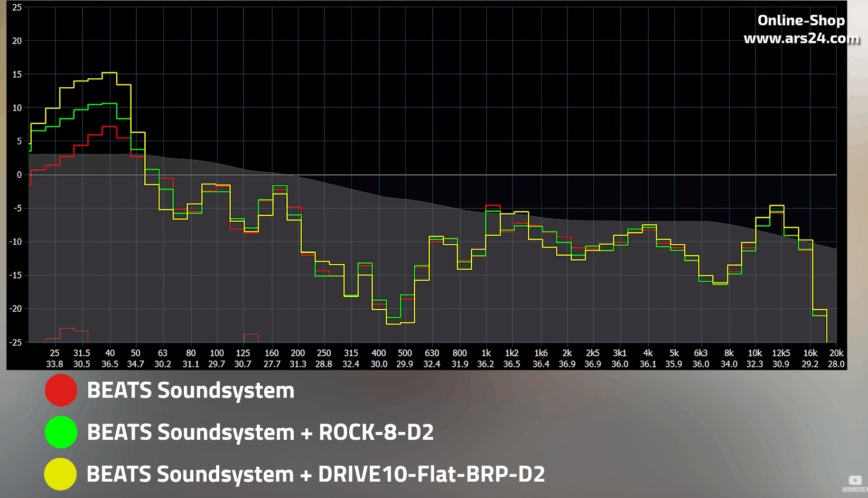Click the "27.7" level value
The height and width of the screenshot is (498, 868).
tap(272, 364)
